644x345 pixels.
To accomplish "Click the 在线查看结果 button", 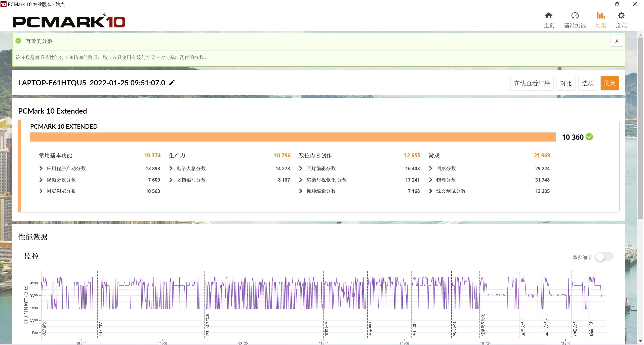I will point(532,83).
